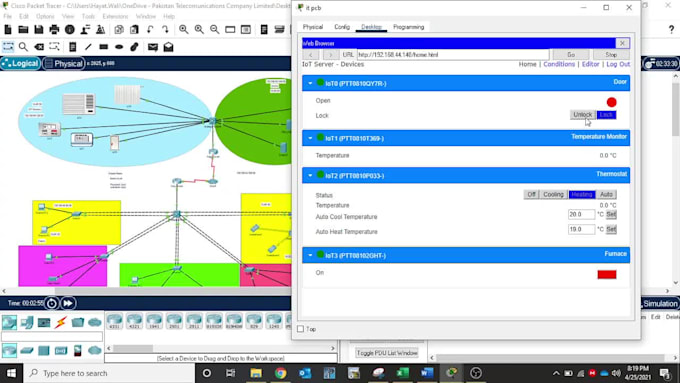Redo the action with the redo arrow
680x383 pixels.
click(165, 29)
